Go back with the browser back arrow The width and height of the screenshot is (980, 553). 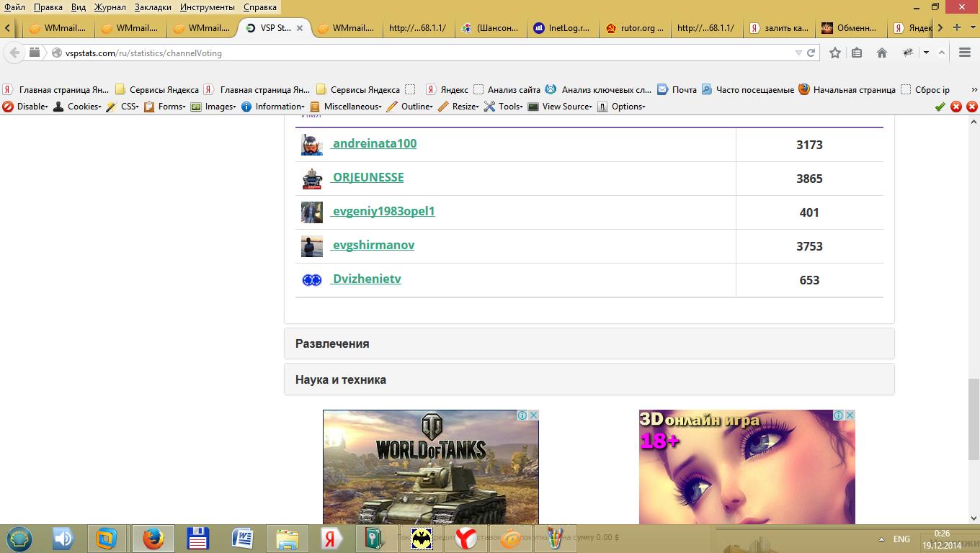tap(14, 53)
